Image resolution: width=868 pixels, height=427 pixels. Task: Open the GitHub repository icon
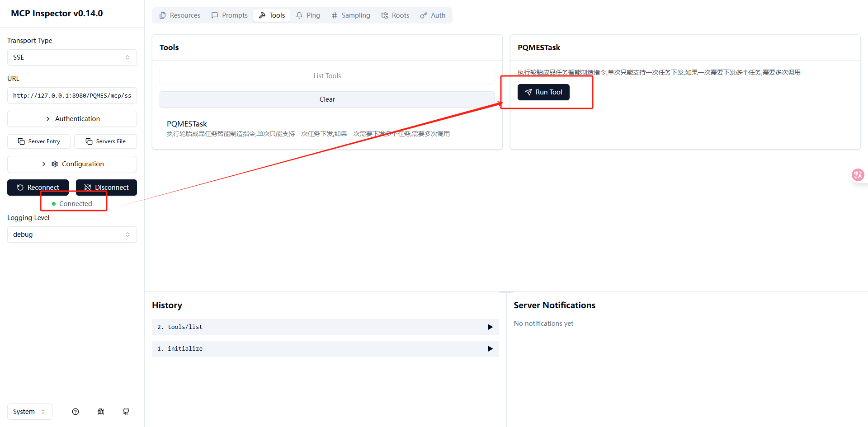(x=126, y=411)
